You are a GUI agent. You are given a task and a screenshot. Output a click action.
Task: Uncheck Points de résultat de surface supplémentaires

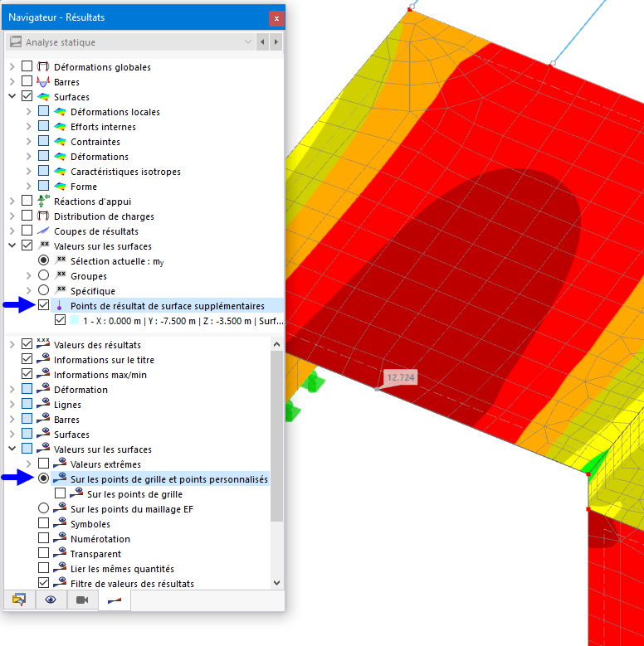(43, 305)
